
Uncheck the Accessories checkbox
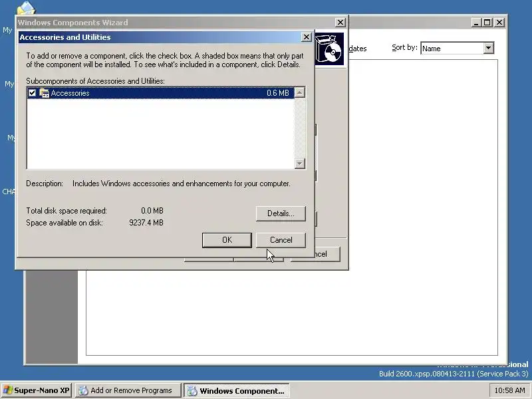coord(32,92)
